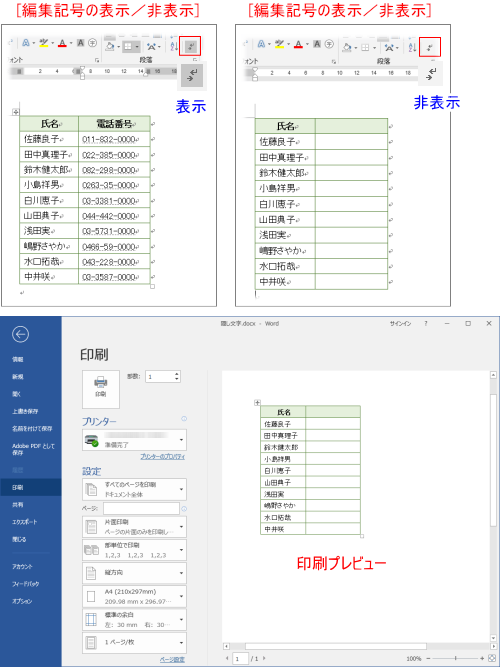
Task: Select Adobe PDF として保存 in sidebar
Action: [33, 449]
